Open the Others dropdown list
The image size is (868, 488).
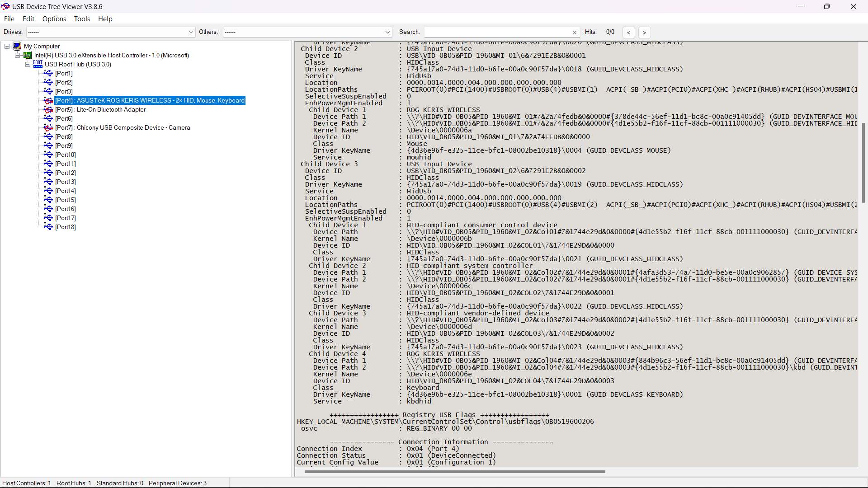[387, 32]
